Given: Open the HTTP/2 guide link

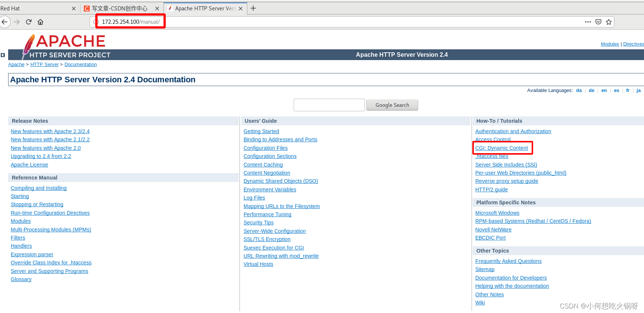Looking at the screenshot, I should [x=492, y=190].
